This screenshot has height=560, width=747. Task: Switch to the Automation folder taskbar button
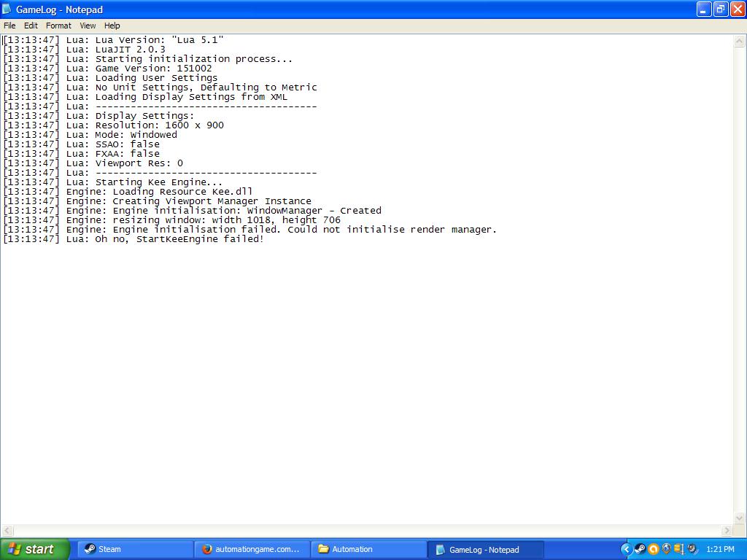coord(369,549)
